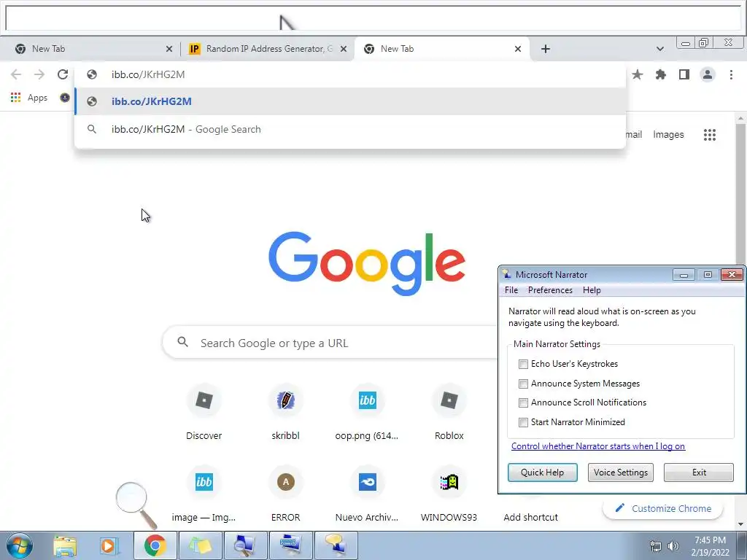Image resolution: width=747 pixels, height=560 pixels.
Task: Open the Google apps grid icon
Action: [709, 135]
